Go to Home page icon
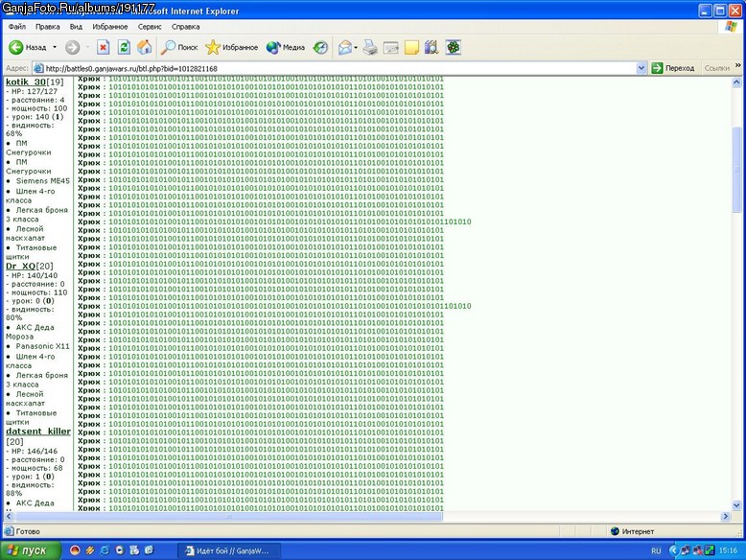746x560 pixels. pos(145,47)
